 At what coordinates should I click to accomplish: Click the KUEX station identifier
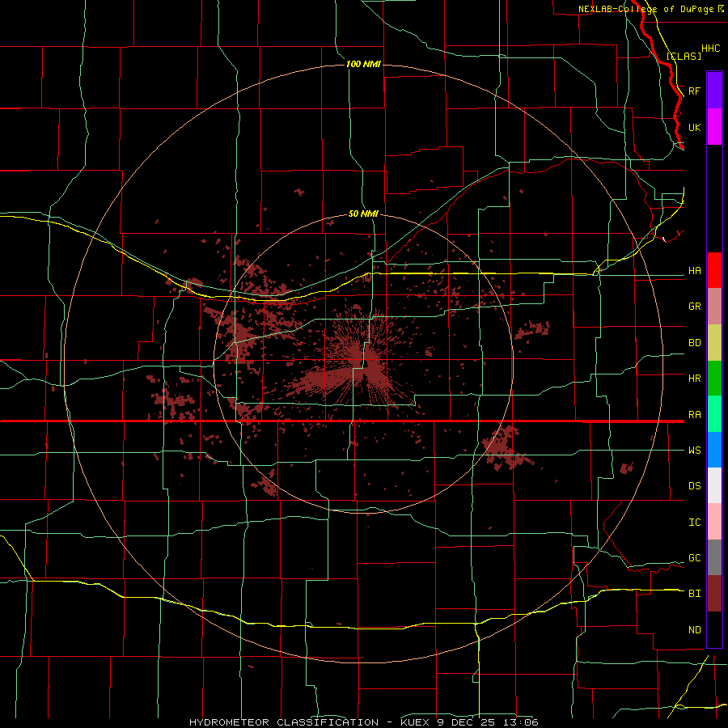pos(415,722)
